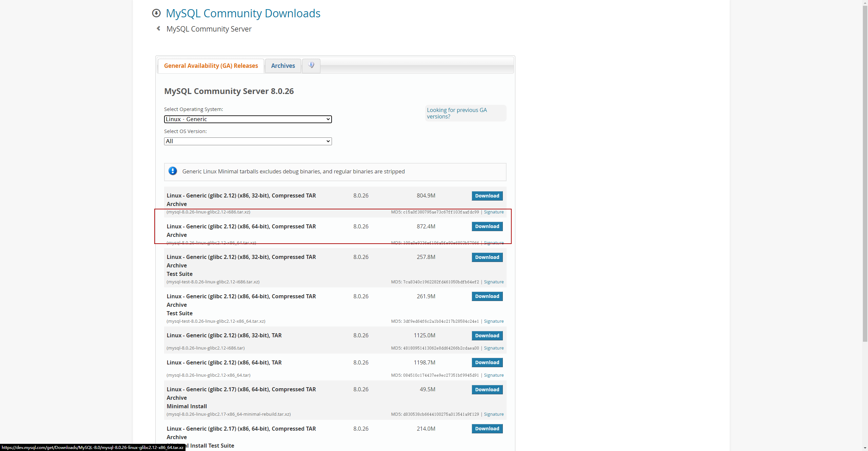
Task: Click the scrollbar down arrow
Action: pyautogui.click(x=865, y=448)
